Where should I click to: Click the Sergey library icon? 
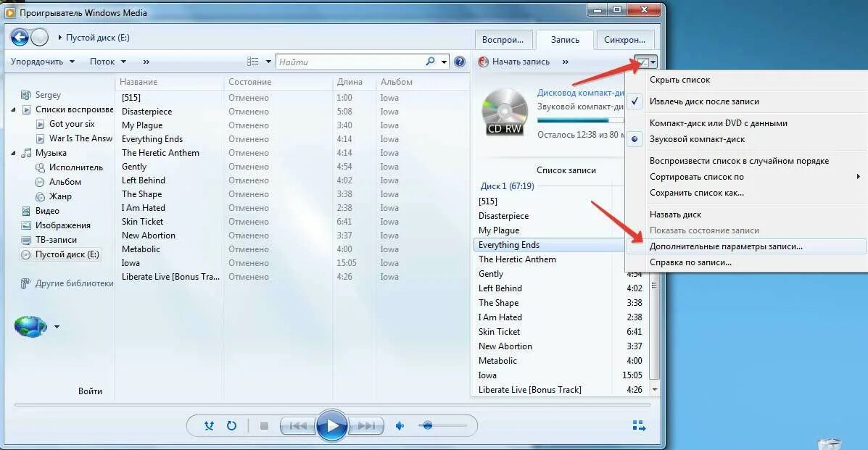pos(25,95)
